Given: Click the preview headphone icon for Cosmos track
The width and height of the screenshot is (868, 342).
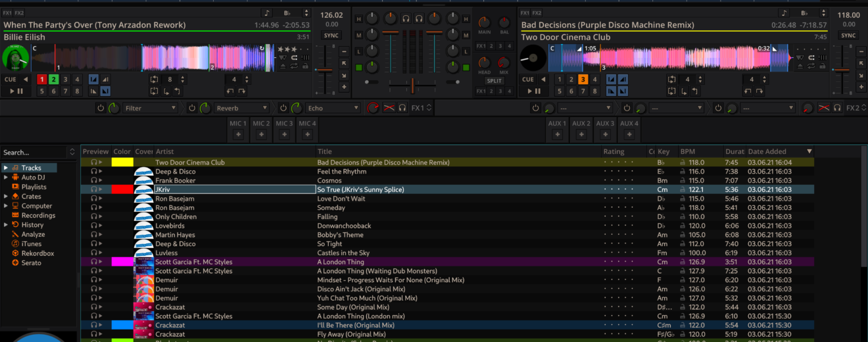Looking at the screenshot, I should point(95,181).
